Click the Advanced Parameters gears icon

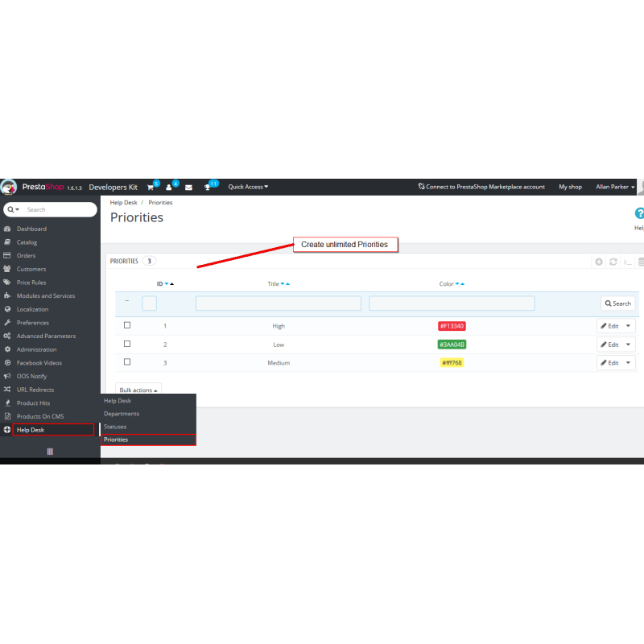[x=7, y=336]
